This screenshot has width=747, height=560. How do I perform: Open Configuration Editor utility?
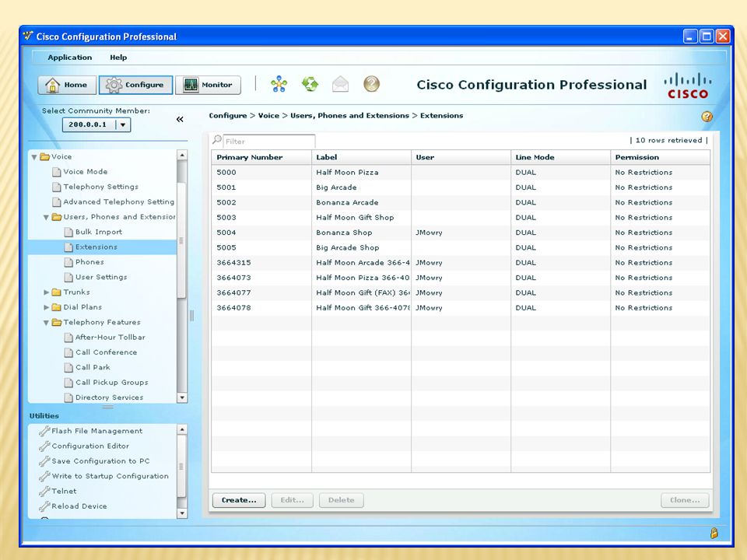coord(90,446)
